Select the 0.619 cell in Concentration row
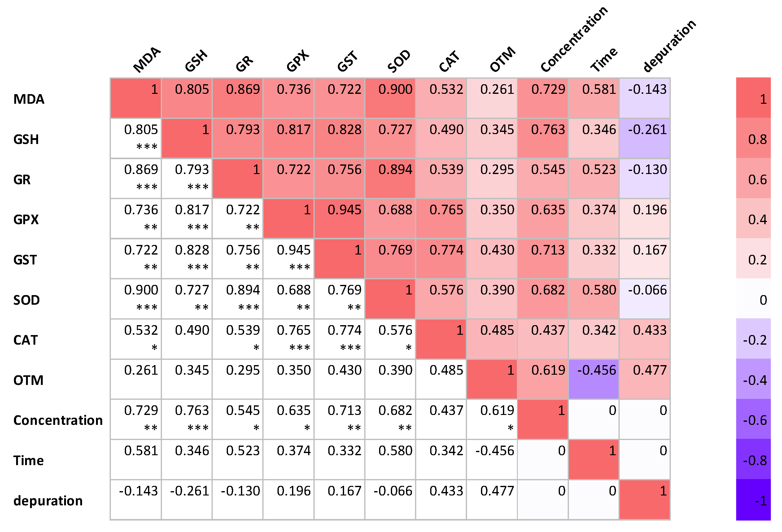 (x=492, y=419)
